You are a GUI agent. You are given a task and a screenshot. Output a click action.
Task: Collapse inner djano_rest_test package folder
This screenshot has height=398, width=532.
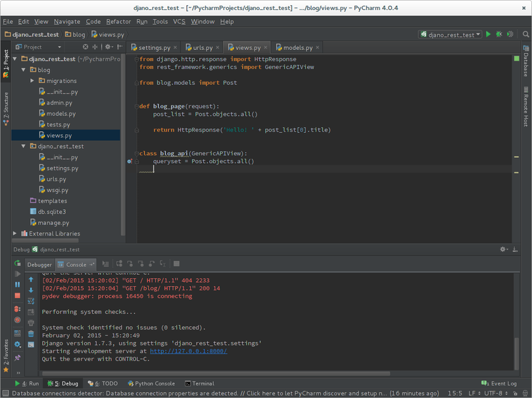24,146
